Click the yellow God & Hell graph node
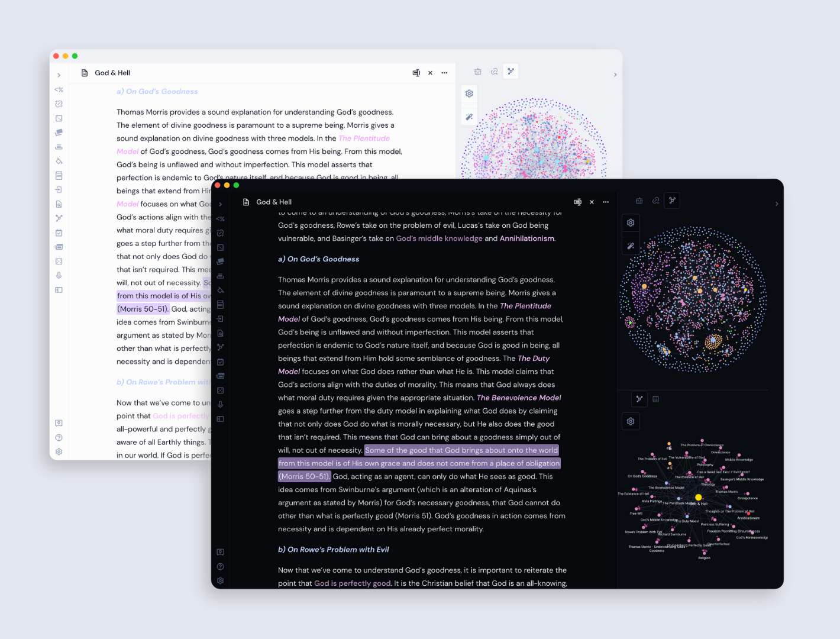840x639 pixels. tap(698, 498)
